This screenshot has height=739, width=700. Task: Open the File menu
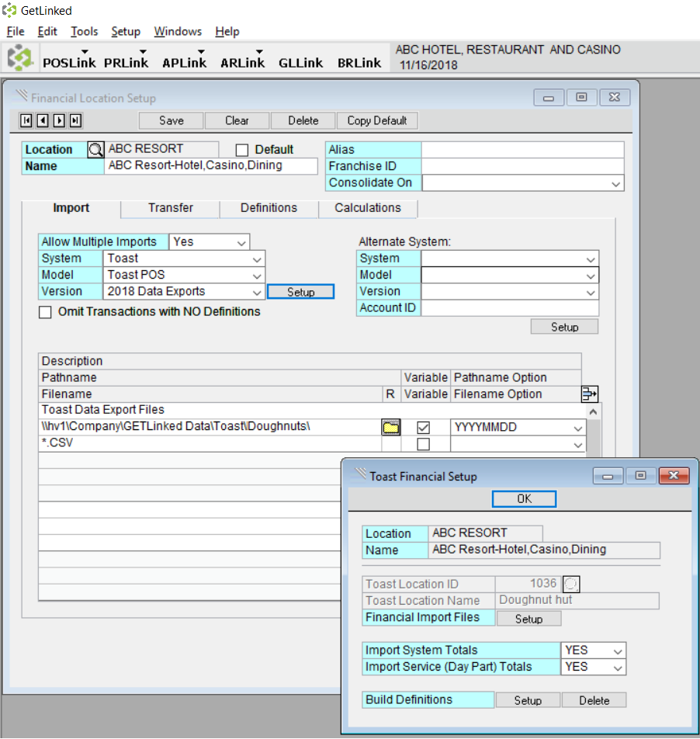point(16,32)
